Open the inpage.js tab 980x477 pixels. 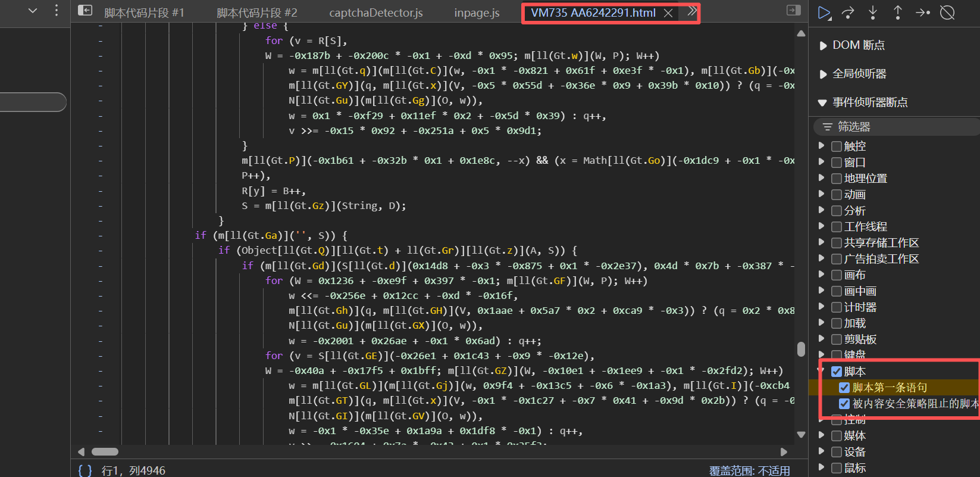477,13
